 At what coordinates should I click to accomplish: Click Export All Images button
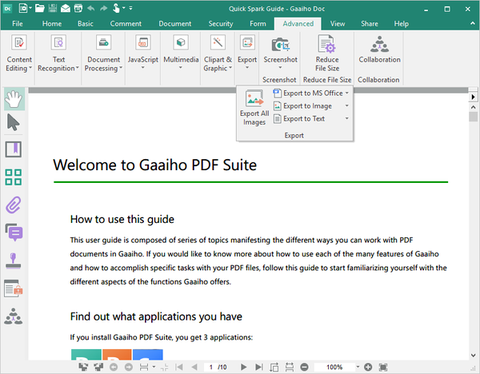[x=254, y=108]
